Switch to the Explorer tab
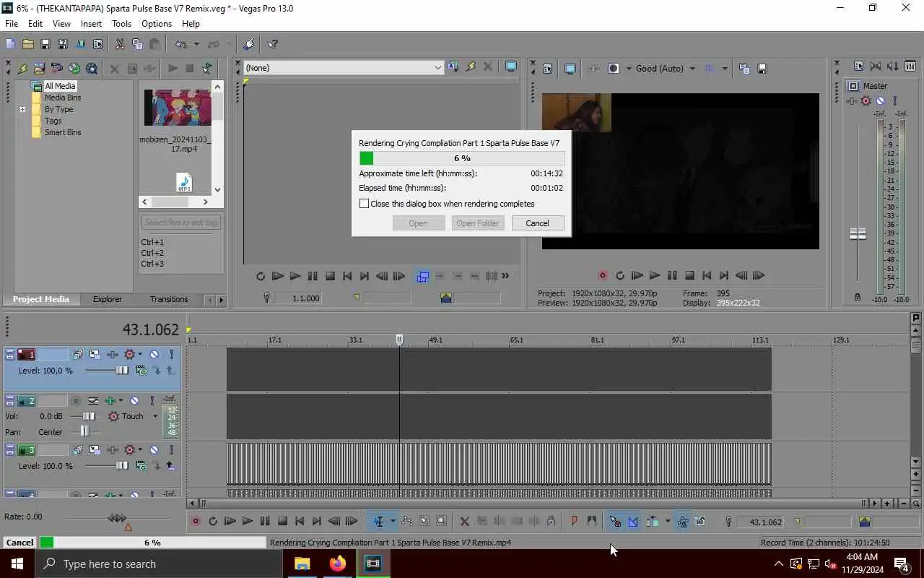The width and height of the screenshot is (924, 578). tap(107, 299)
